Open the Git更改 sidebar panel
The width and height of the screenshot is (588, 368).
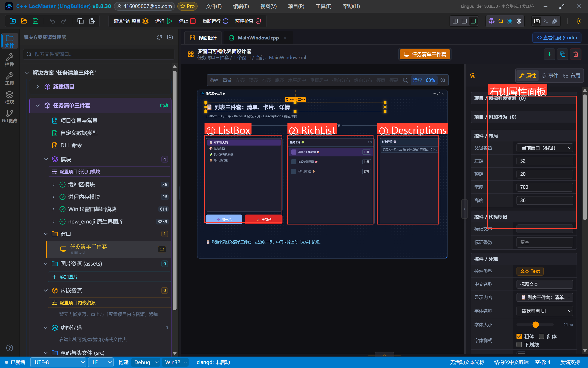pos(9,116)
